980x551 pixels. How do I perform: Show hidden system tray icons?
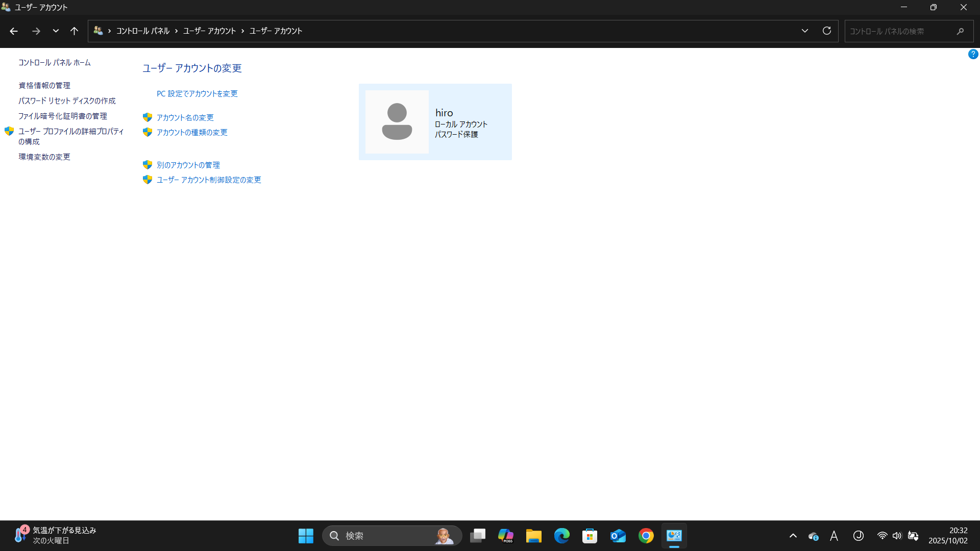(793, 536)
